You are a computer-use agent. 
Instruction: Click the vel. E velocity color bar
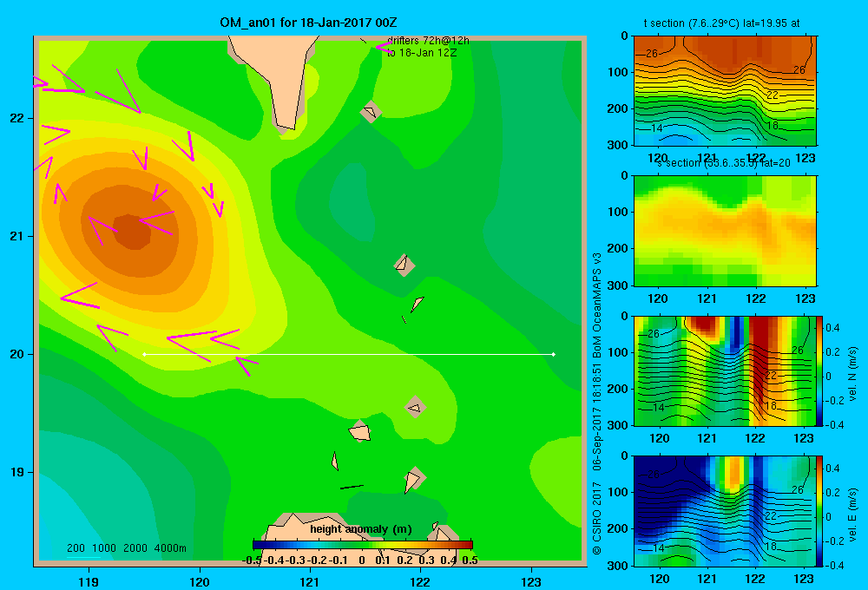click(820, 511)
